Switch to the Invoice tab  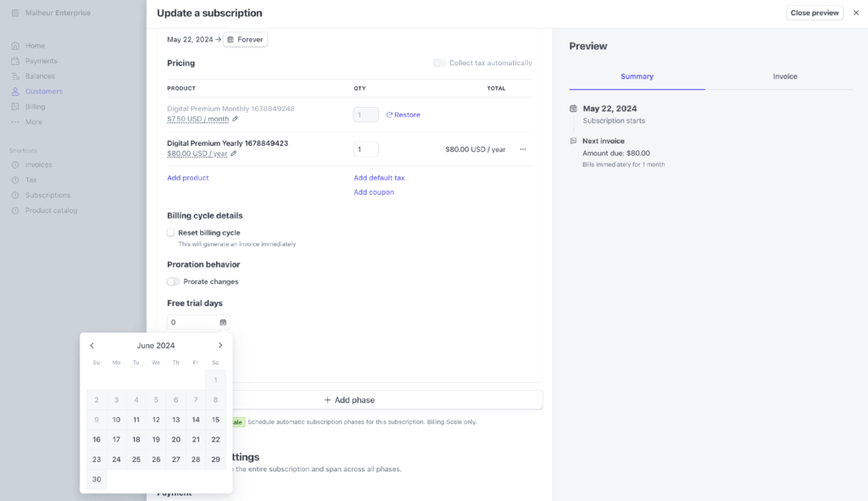784,76
